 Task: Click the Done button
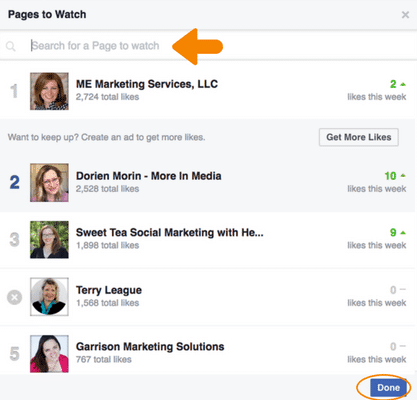[388, 388]
